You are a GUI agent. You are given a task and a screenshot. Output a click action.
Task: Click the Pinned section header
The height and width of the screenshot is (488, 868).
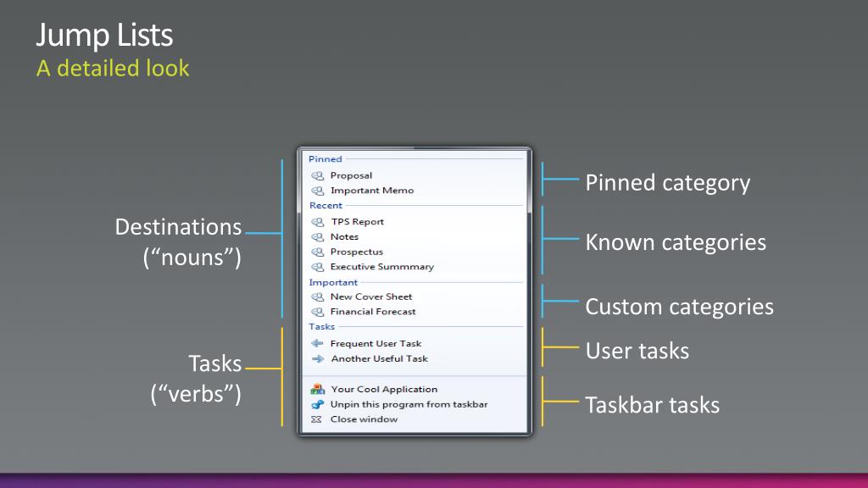tap(325, 158)
